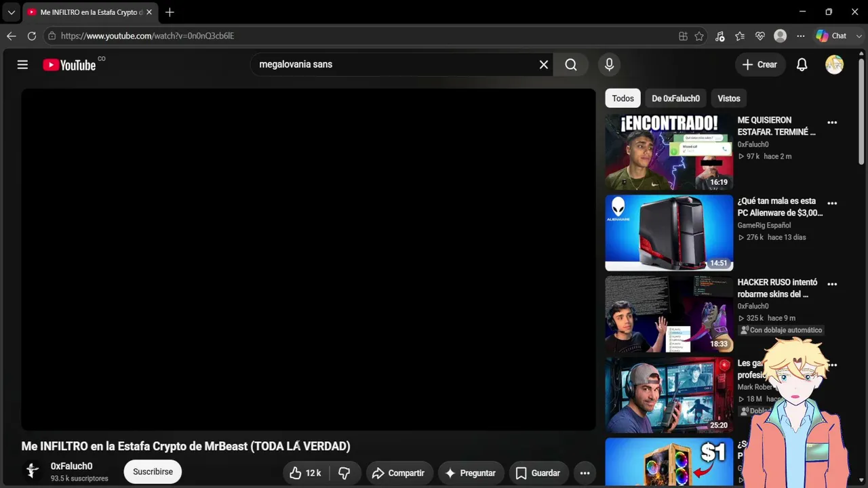
Task: Open the Copilot Chat button
Action: click(831, 36)
